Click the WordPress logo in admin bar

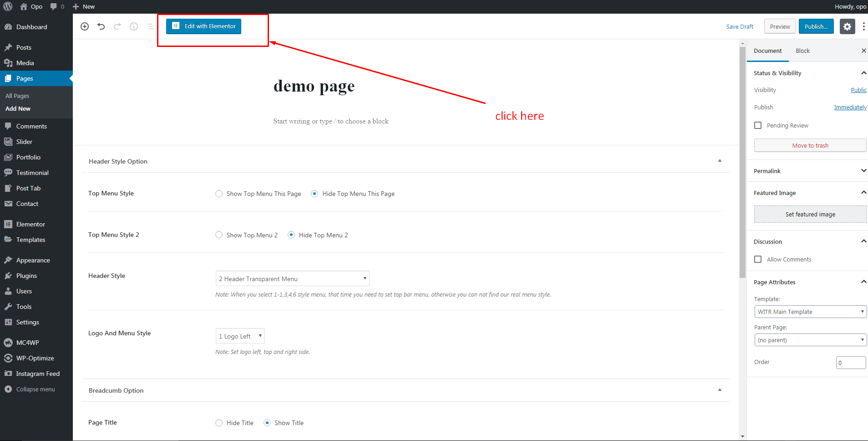8,6
